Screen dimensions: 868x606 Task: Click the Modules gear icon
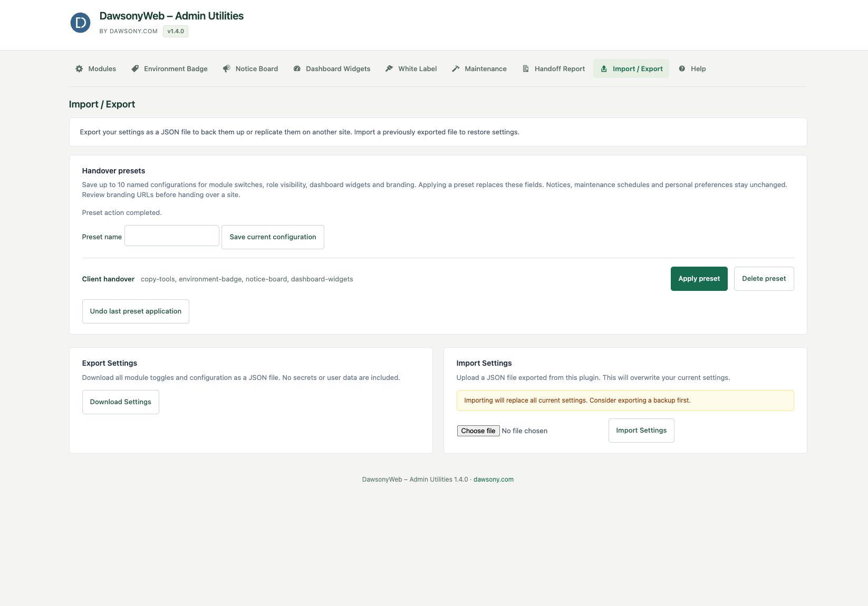[x=79, y=69]
